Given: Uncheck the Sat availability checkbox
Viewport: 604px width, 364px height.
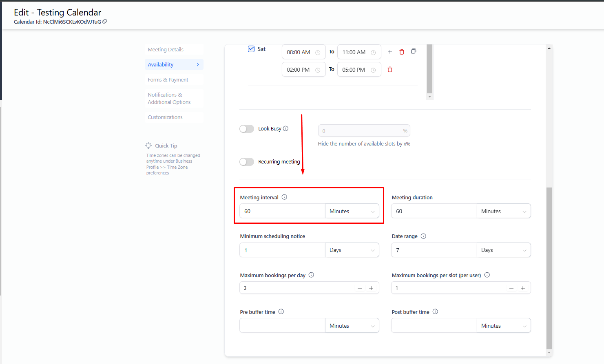Looking at the screenshot, I should (x=251, y=49).
